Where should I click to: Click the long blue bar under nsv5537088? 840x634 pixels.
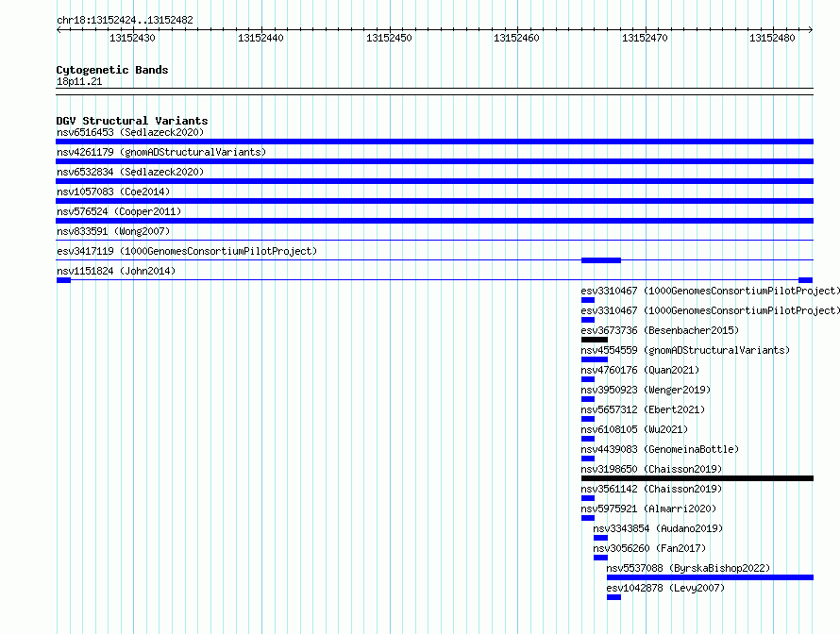coord(711,577)
